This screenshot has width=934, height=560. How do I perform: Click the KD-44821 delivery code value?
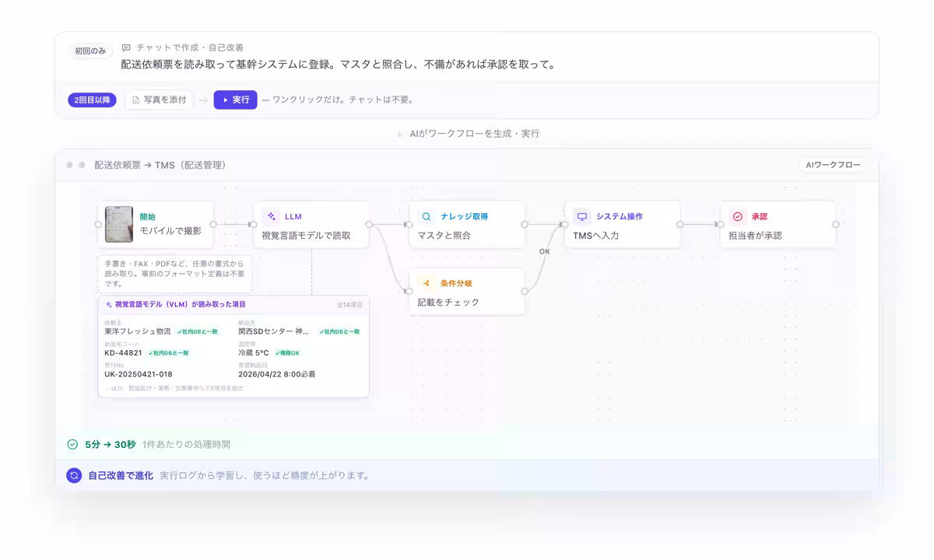123,352
